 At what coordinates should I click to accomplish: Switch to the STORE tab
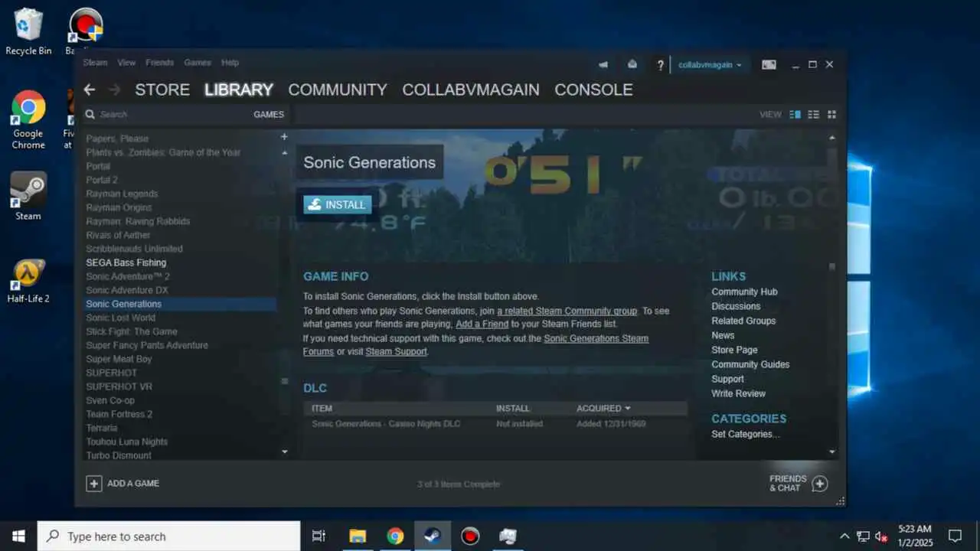[162, 90]
